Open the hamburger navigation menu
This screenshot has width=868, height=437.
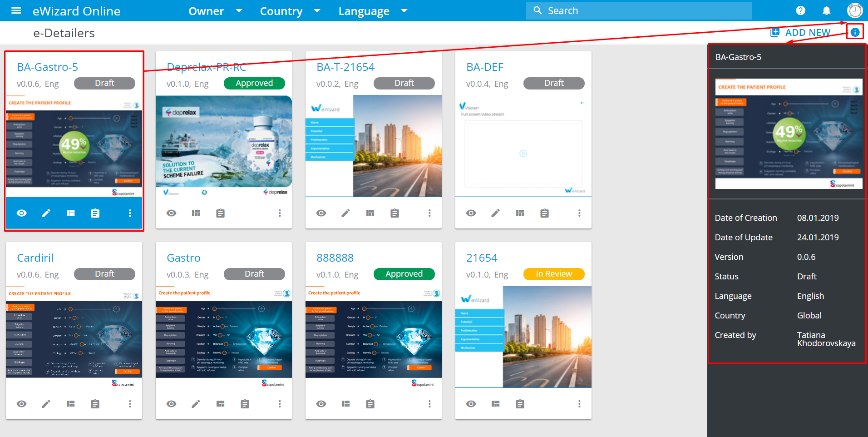[16, 10]
